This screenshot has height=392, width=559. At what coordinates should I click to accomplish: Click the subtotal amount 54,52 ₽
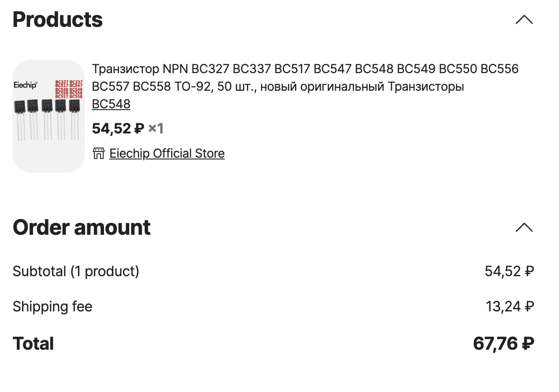pos(509,271)
